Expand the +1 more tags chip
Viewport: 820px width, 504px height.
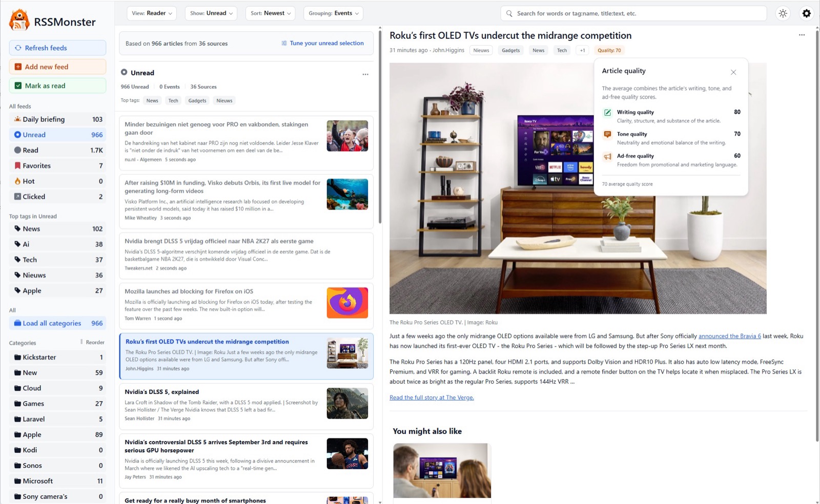click(582, 50)
